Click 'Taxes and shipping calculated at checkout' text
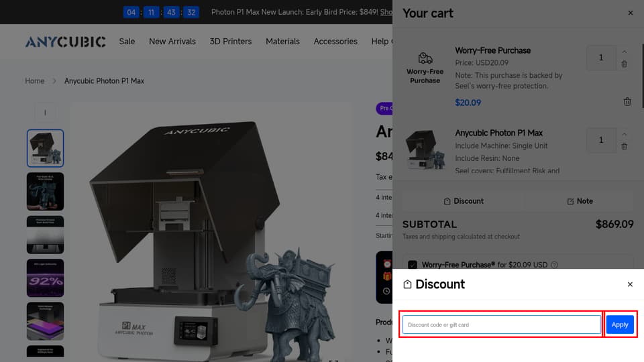Viewport: 644px width, 362px height. (x=461, y=237)
